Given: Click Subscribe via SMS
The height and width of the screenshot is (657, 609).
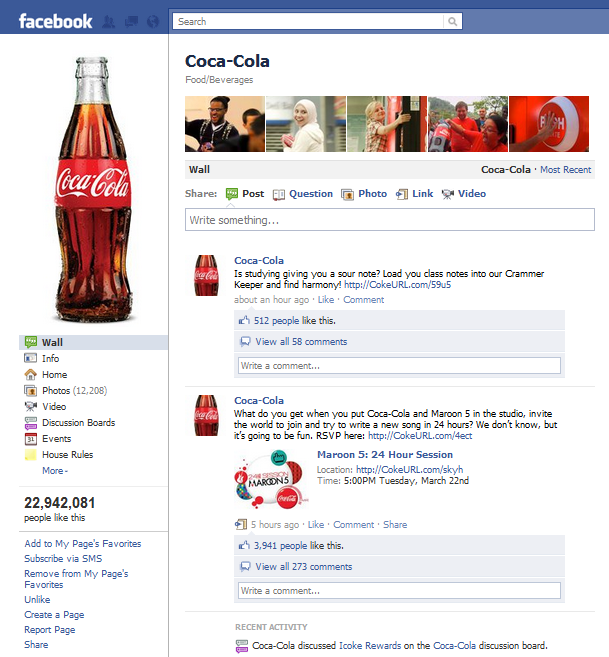Looking at the screenshot, I should pyautogui.click(x=63, y=559).
